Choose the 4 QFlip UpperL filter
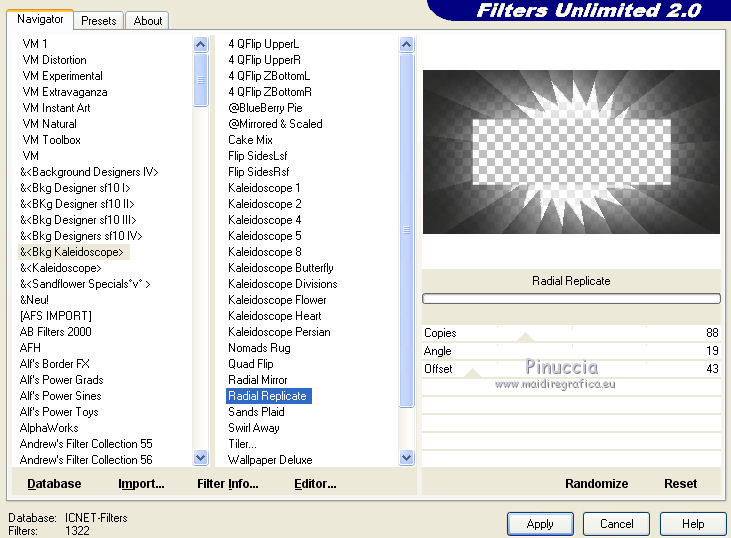Screen dimensions: 731x538 pos(263,44)
